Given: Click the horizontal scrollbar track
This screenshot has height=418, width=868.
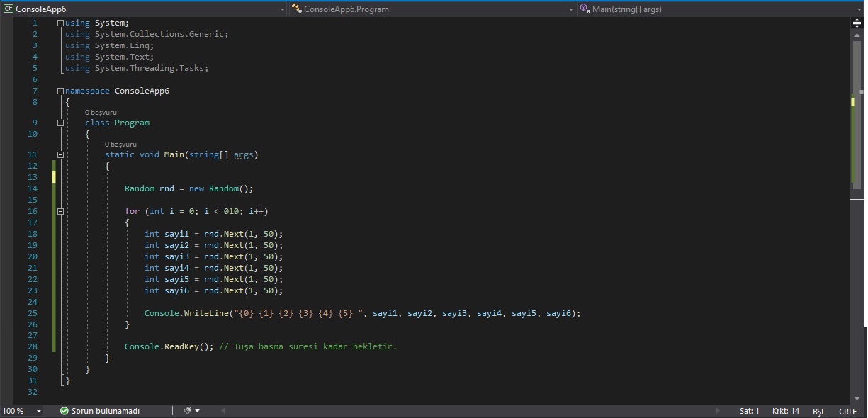Looking at the screenshot, I should 470,411.
